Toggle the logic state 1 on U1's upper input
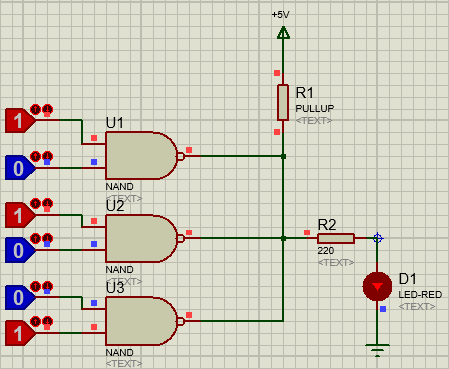 (x=19, y=120)
